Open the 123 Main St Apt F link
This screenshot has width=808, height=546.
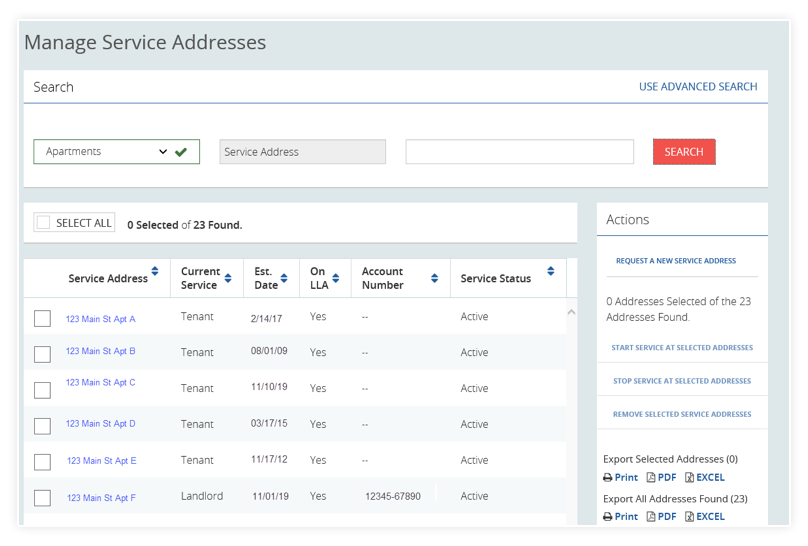101,498
